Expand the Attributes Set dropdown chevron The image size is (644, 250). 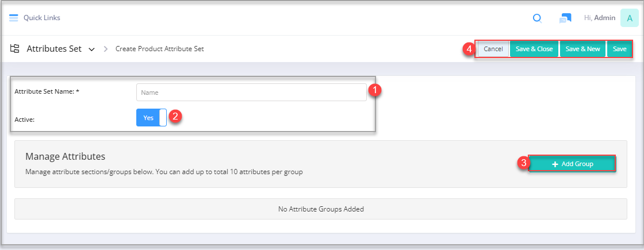point(92,49)
